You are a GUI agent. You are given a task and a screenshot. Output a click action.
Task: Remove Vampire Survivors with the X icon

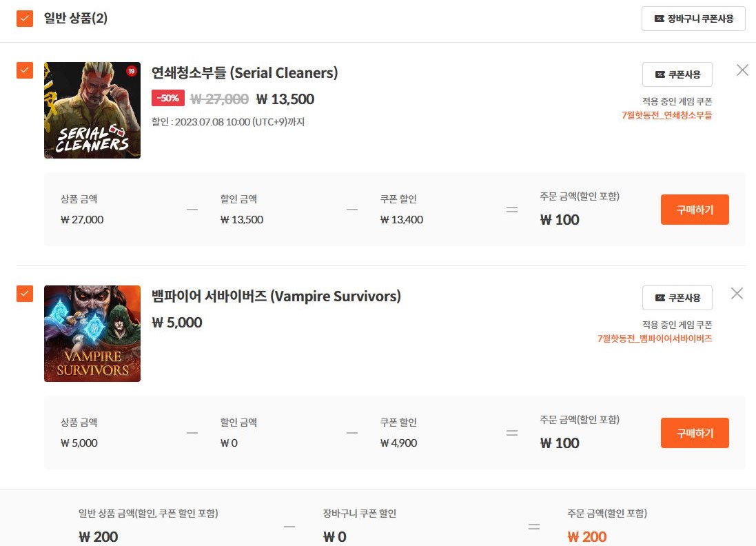point(737,294)
